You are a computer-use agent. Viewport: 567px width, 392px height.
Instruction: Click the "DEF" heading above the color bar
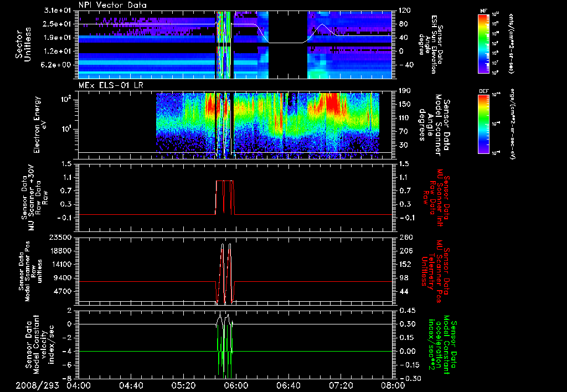click(483, 91)
